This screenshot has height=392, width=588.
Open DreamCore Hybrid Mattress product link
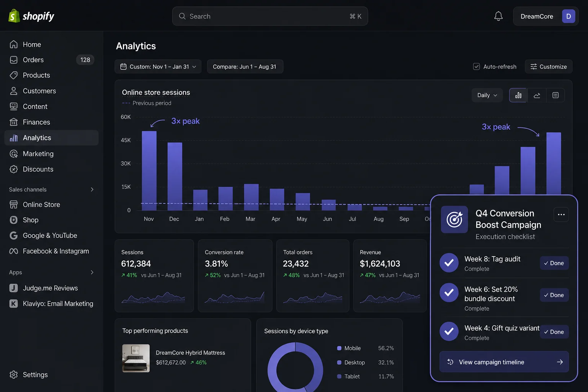[x=190, y=353]
